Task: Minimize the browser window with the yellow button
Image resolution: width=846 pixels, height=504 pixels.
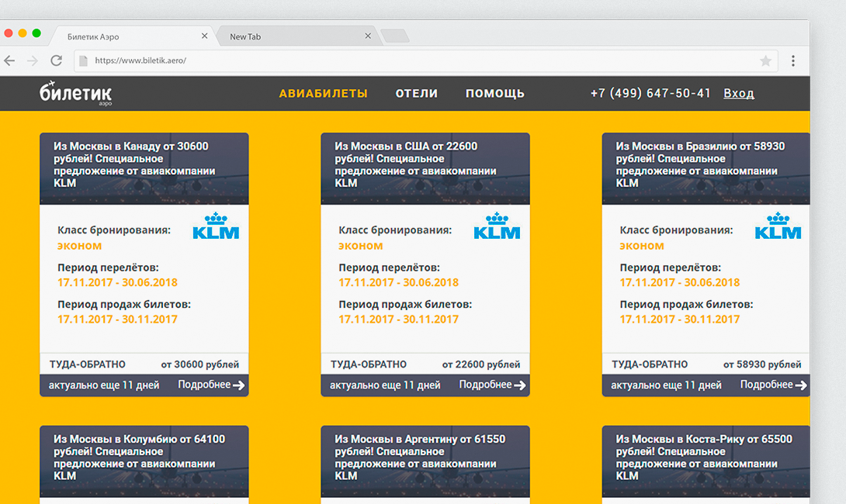Action: click(x=23, y=33)
